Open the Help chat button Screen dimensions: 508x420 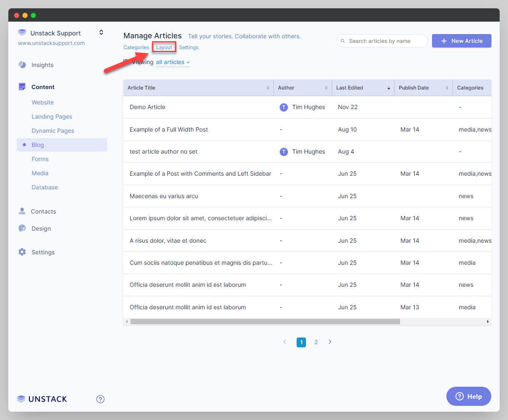tap(468, 396)
